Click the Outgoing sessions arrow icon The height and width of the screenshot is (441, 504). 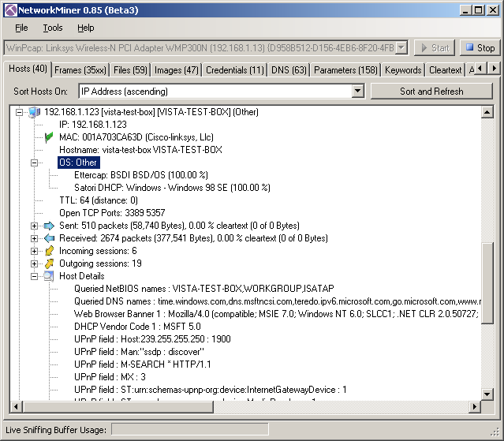coord(49,263)
